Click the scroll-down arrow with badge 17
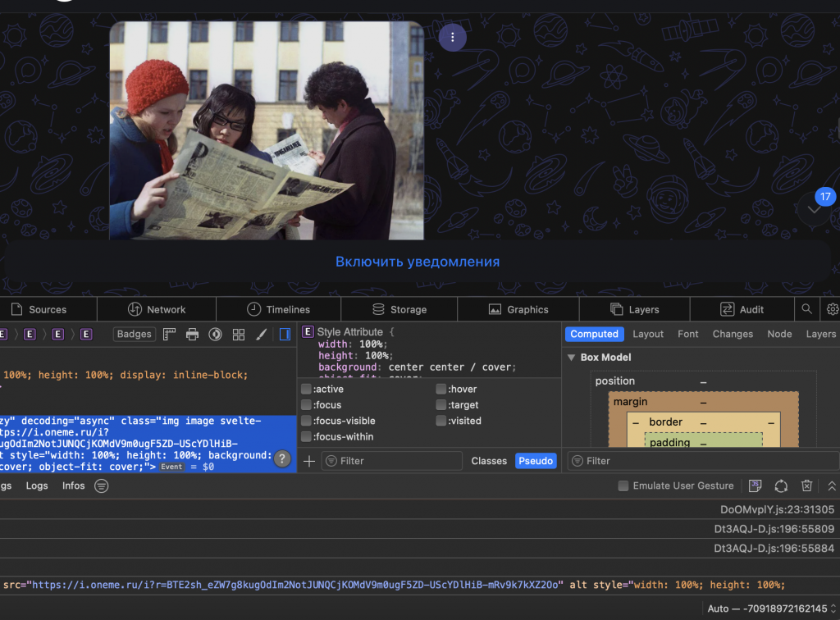The image size is (840, 620). [815, 210]
